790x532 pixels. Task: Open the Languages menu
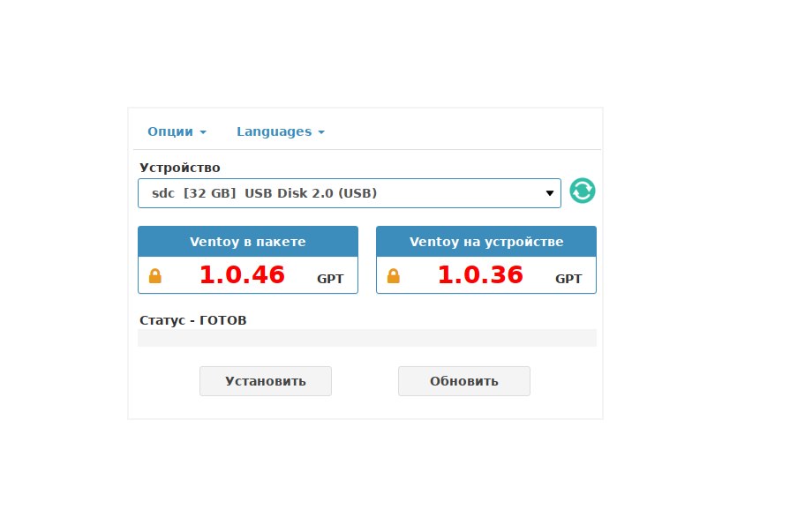click(x=281, y=131)
